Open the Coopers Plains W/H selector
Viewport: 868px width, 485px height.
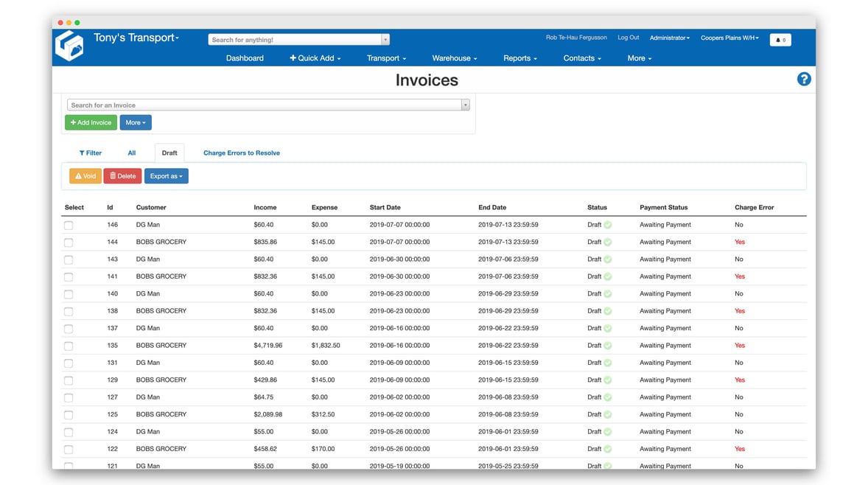[729, 39]
